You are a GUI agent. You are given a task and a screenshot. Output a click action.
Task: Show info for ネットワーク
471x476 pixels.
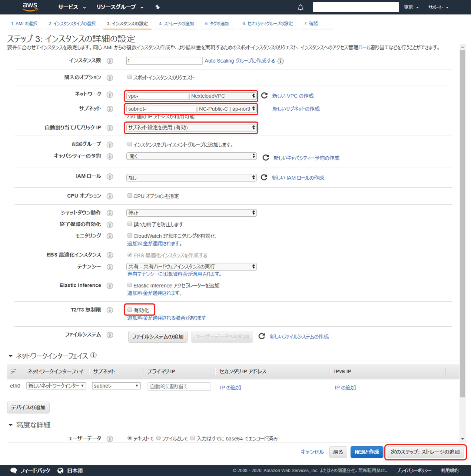click(x=110, y=94)
